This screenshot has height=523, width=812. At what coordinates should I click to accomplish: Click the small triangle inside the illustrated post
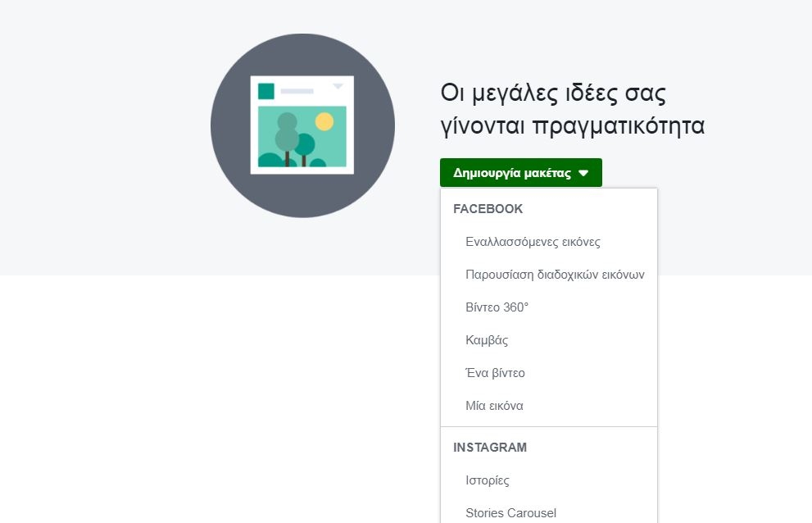(338, 86)
